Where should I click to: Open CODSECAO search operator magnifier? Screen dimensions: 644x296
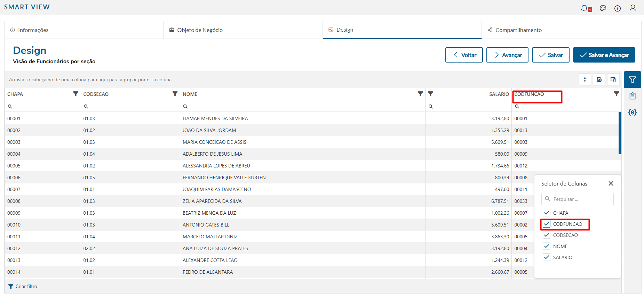coord(86,106)
